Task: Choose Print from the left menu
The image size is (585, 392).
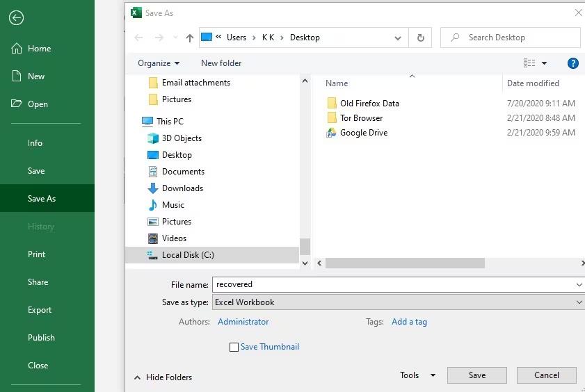Action: [36, 254]
